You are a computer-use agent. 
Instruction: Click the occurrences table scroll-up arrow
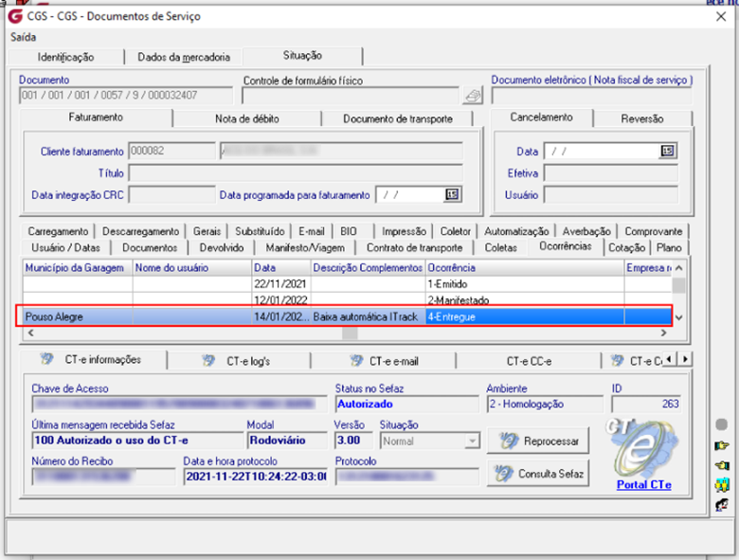pos(678,268)
